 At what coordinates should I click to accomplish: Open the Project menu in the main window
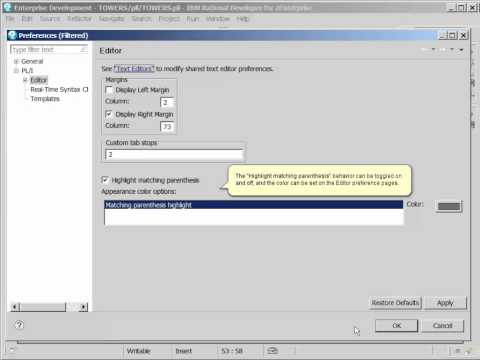(169, 19)
